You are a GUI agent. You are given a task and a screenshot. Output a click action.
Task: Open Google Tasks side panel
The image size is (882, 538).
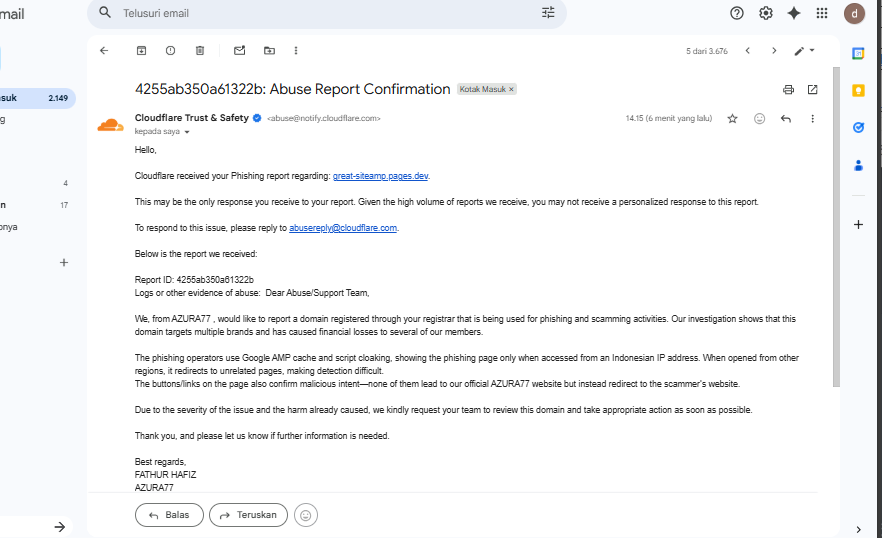point(858,128)
